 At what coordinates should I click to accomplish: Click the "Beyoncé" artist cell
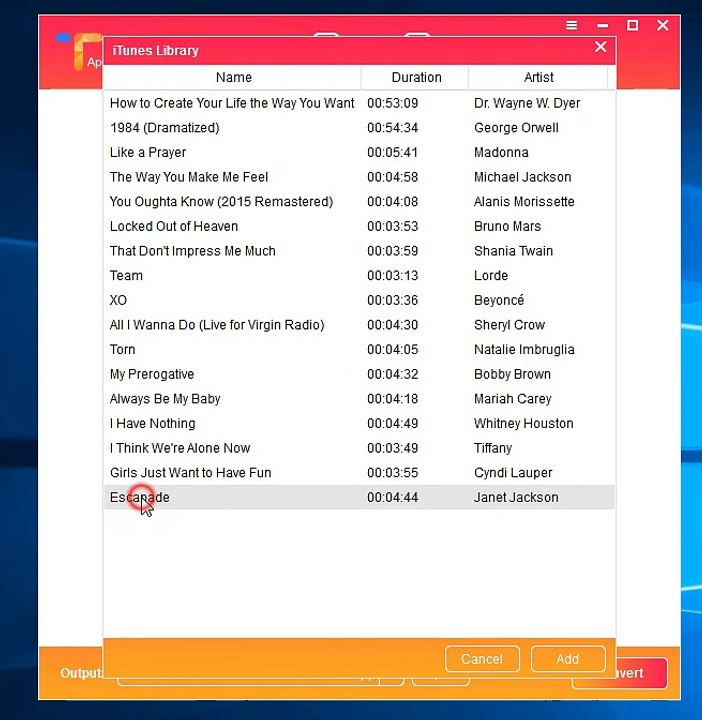click(499, 300)
